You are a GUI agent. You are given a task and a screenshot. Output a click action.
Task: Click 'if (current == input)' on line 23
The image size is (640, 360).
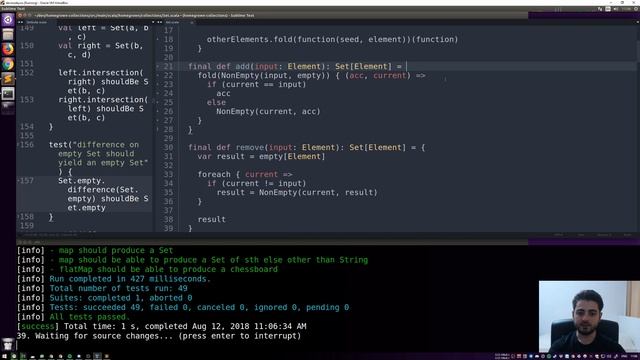click(x=256, y=84)
